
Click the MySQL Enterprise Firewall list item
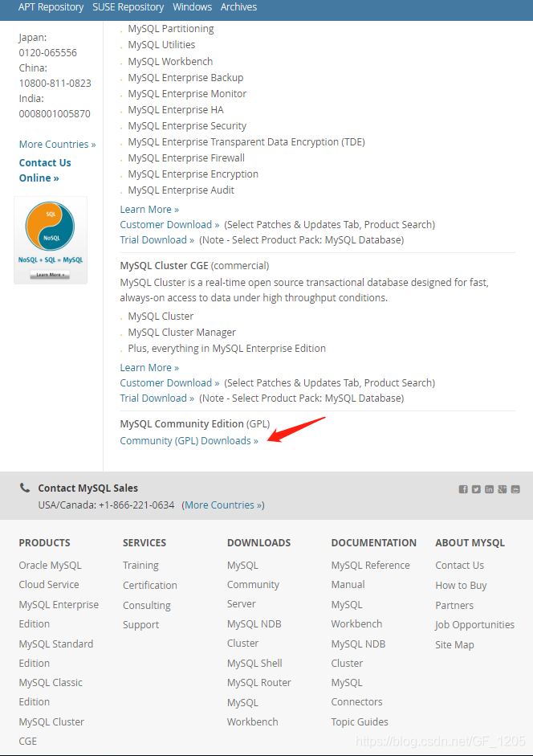[x=186, y=158]
